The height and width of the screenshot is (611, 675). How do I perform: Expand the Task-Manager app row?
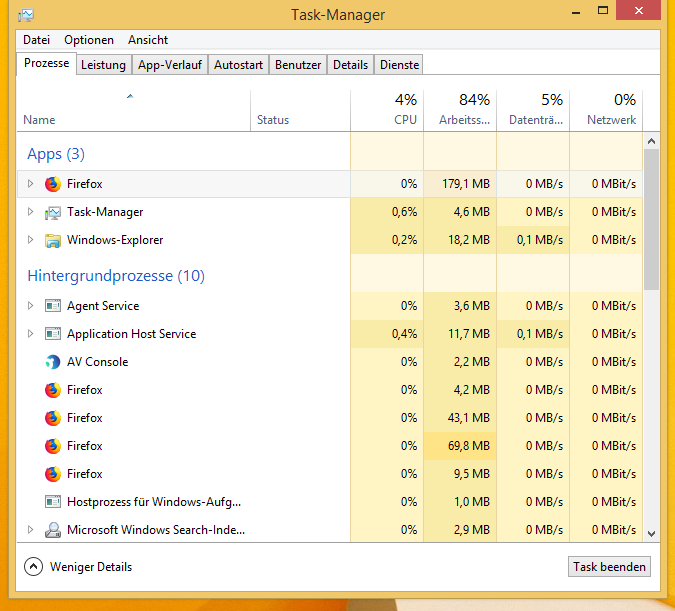click(30, 212)
